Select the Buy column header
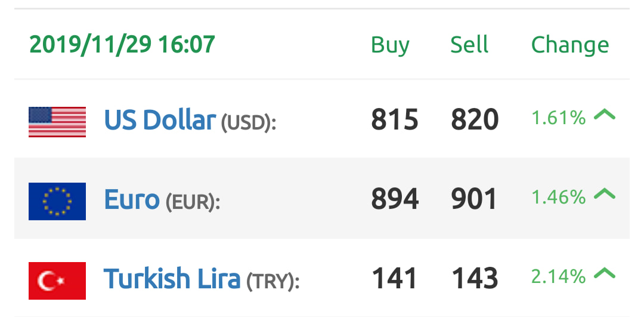Viewport: 644px width, 317px height. [x=390, y=45]
